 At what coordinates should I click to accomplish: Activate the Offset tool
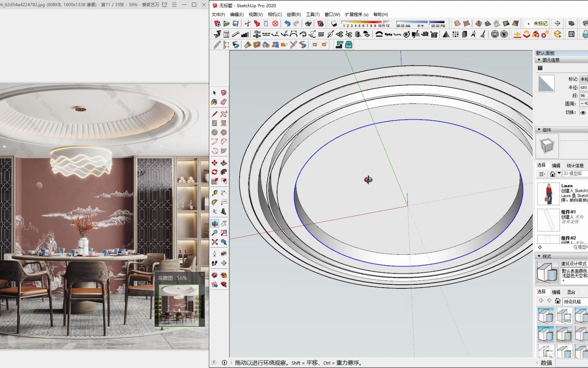[224, 181]
